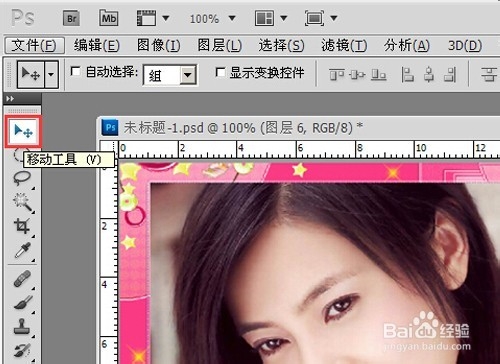
Task: Distribute top edges of layers
Action: 489,74
